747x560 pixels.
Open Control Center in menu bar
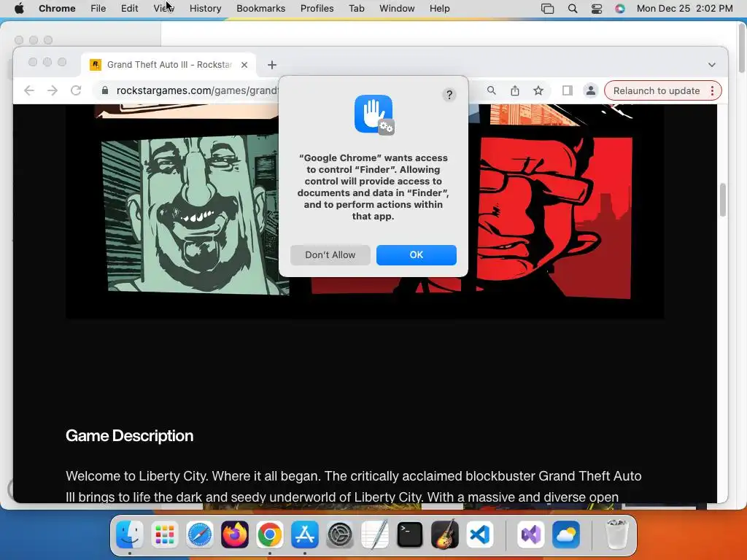[597, 9]
